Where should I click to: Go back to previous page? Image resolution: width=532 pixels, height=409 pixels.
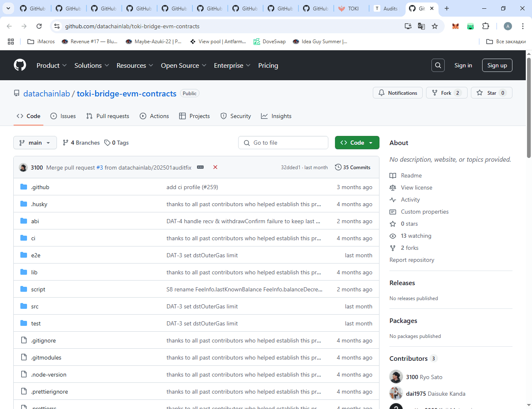tap(9, 26)
